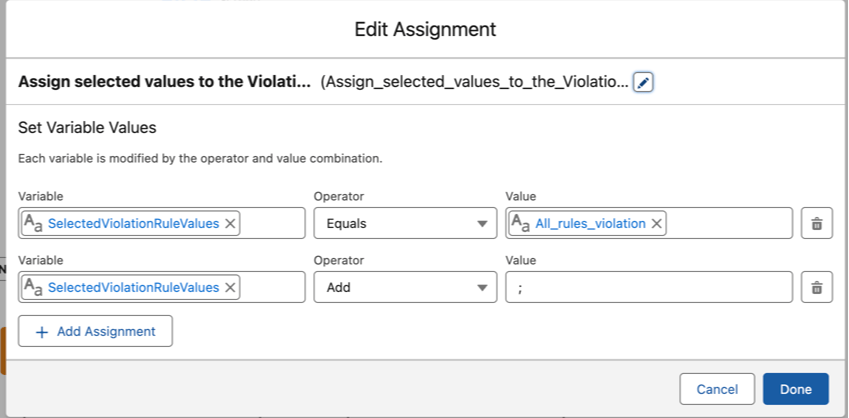The height and width of the screenshot is (418, 849).
Task: Delete the first assignment row with trash icon
Action: (x=816, y=224)
